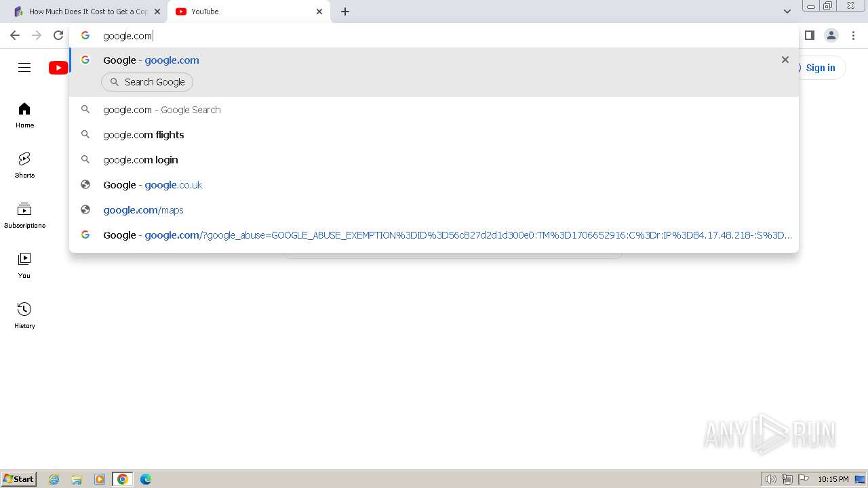Select 'Google - google.com' top suggestion

click(434, 60)
